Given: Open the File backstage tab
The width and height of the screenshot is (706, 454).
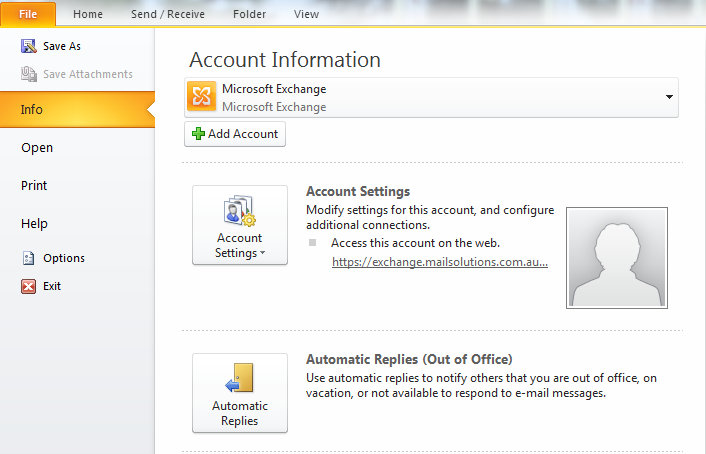Looking at the screenshot, I should click(28, 14).
